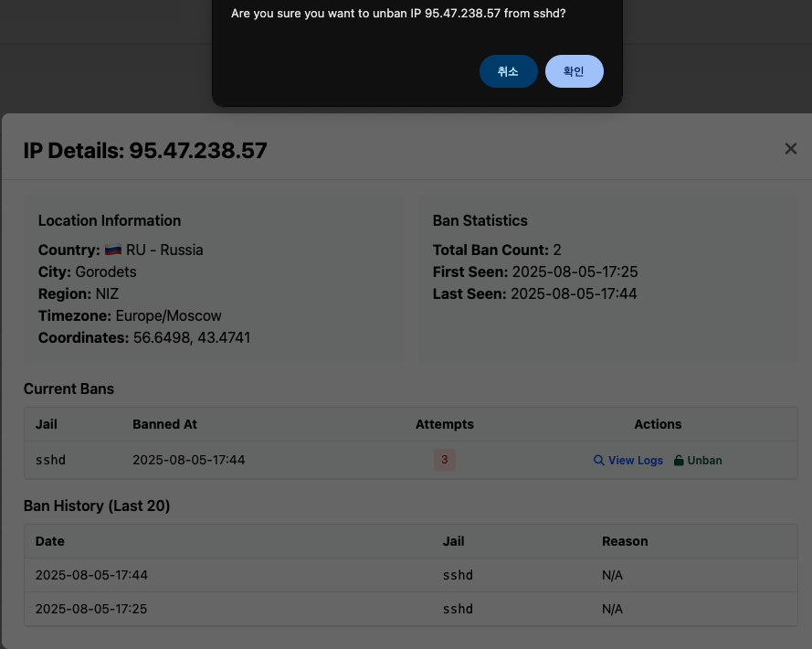The image size is (812, 649).
Task: Click the Total Ban Count statistic
Action: coord(497,250)
